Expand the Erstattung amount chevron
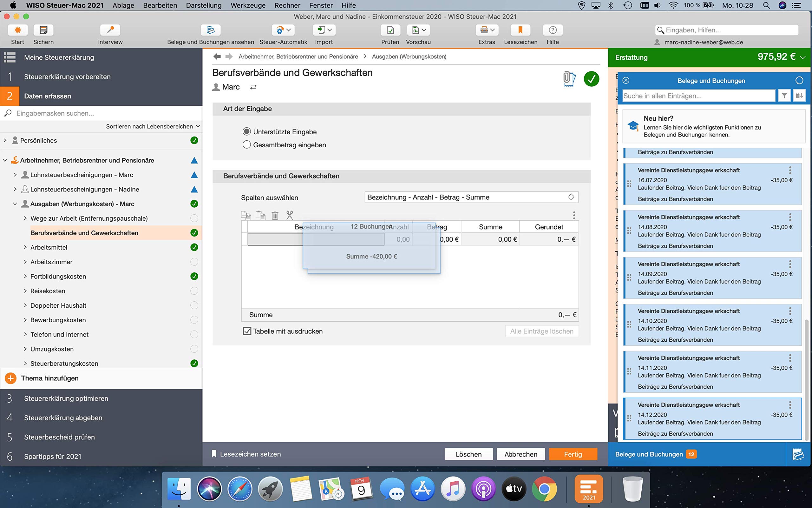This screenshot has width=812, height=508. click(x=803, y=57)
